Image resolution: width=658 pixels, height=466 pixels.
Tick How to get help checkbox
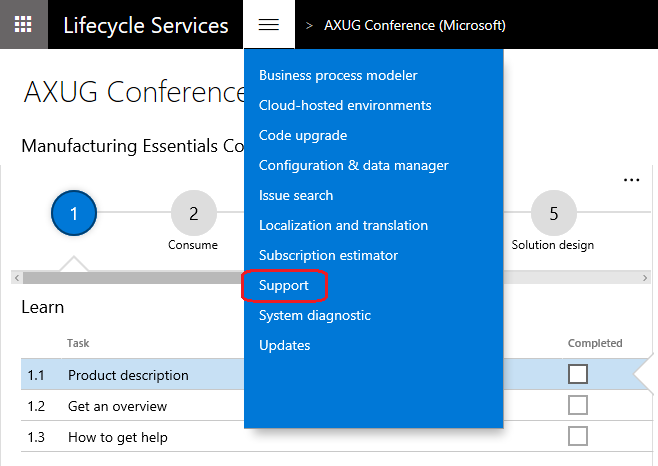577,436
